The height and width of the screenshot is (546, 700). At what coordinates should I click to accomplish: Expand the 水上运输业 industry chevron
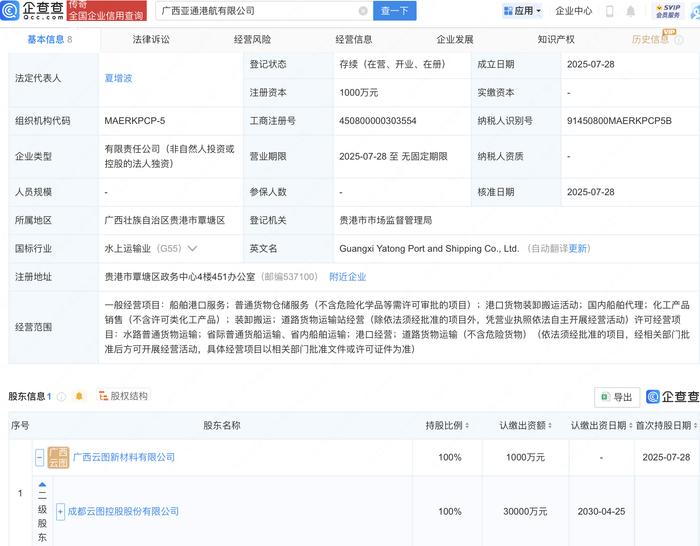[192, 248]
